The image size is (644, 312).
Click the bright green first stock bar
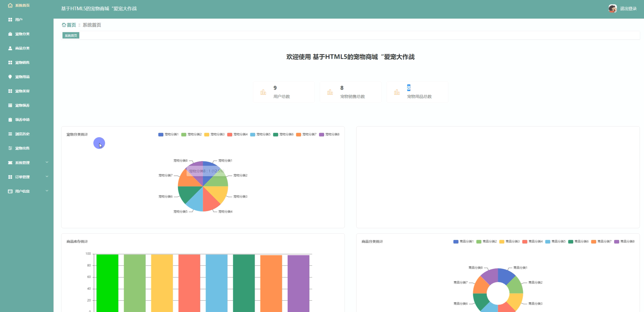tap(108, 283)
